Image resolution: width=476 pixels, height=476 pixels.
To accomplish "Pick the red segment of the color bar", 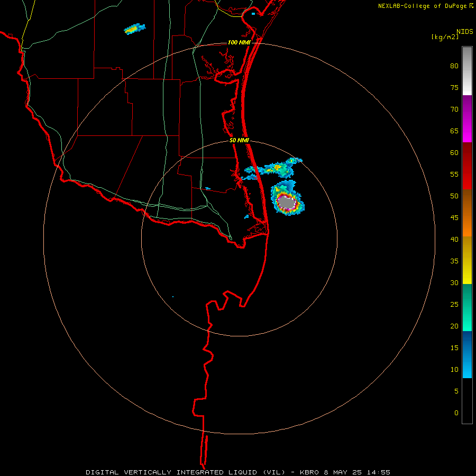I will pyautogui.click(x=467, y=166).
